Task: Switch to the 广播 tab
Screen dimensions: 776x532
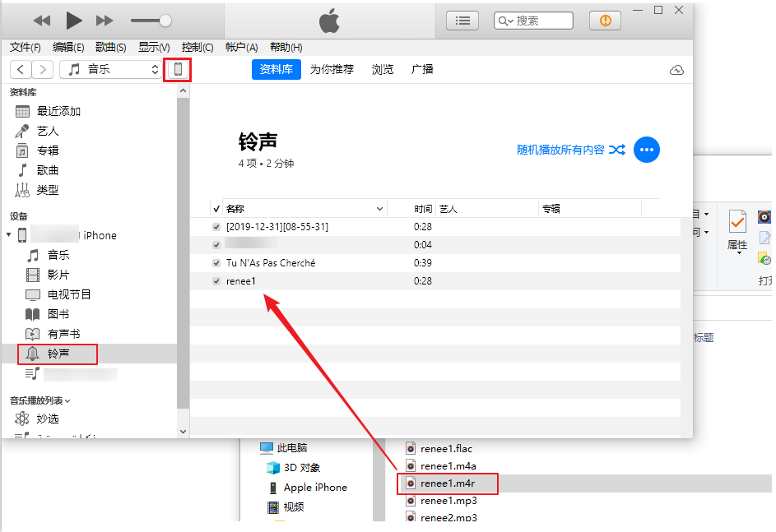Action: (422, 70)
